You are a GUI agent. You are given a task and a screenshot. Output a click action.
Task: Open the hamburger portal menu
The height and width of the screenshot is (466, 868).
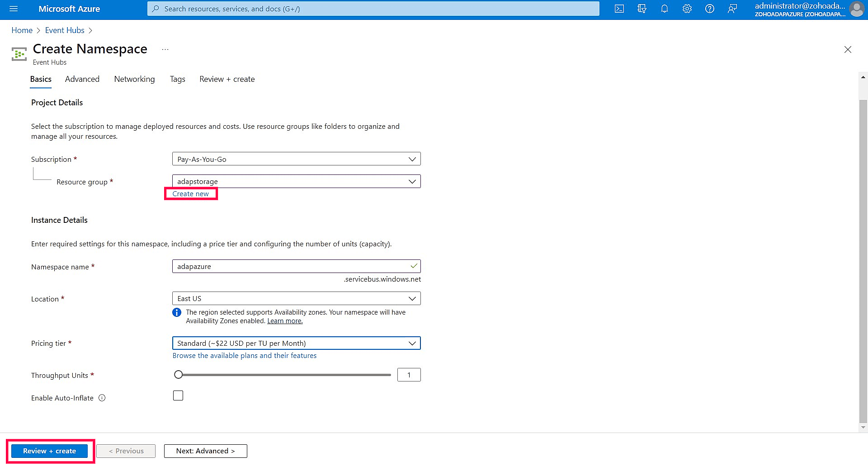click(x=14, y=9)
